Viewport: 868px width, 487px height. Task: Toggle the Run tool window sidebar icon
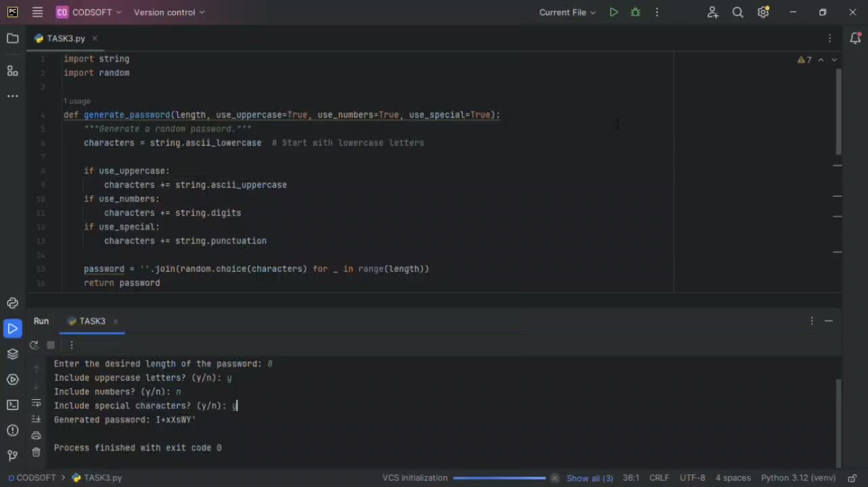coord(12,329)
